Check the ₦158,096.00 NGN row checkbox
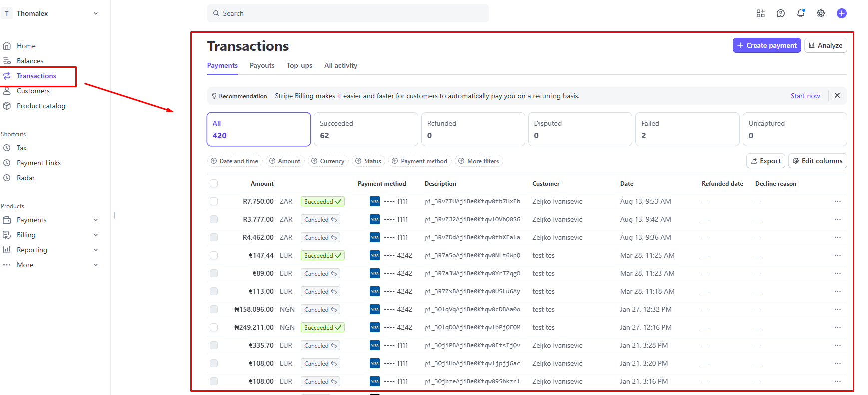The image size is (868, 395). tap(214, 309)
